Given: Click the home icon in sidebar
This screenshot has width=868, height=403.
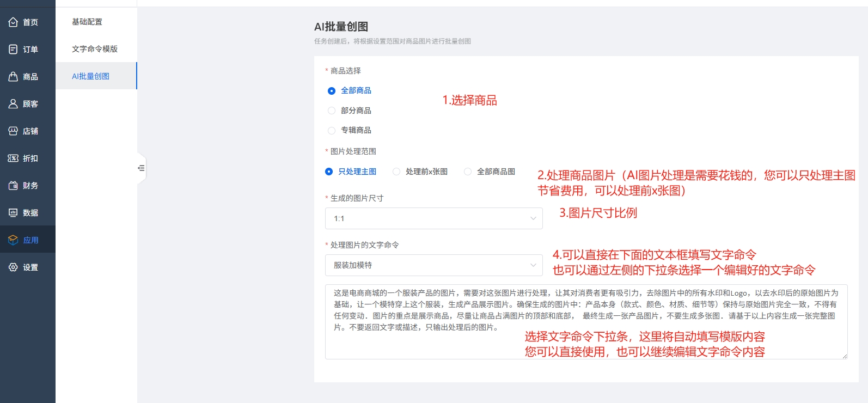Looking at the screenshot, I should [x=13, y=22].
